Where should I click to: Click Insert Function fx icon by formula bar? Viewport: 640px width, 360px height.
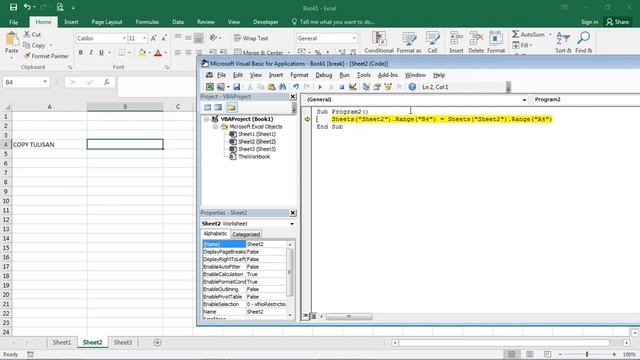point(107,82)
